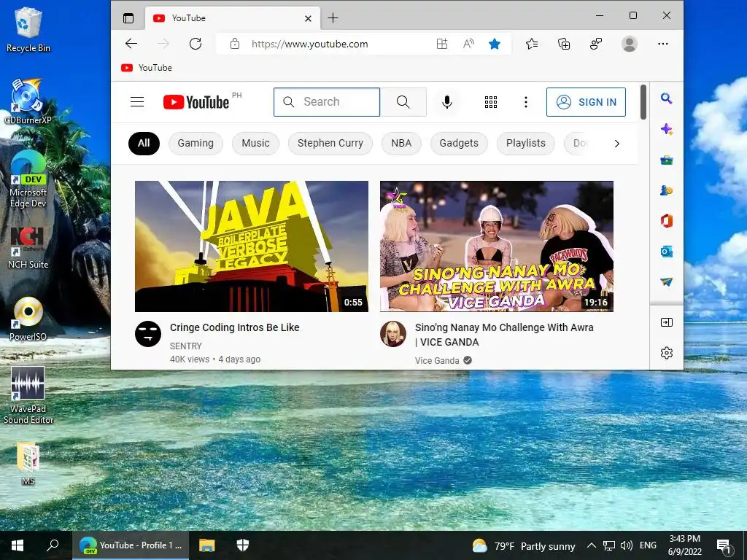This screenshot has height=560, width=747.
Task: View site info via the lock icon
Action: 234,44
